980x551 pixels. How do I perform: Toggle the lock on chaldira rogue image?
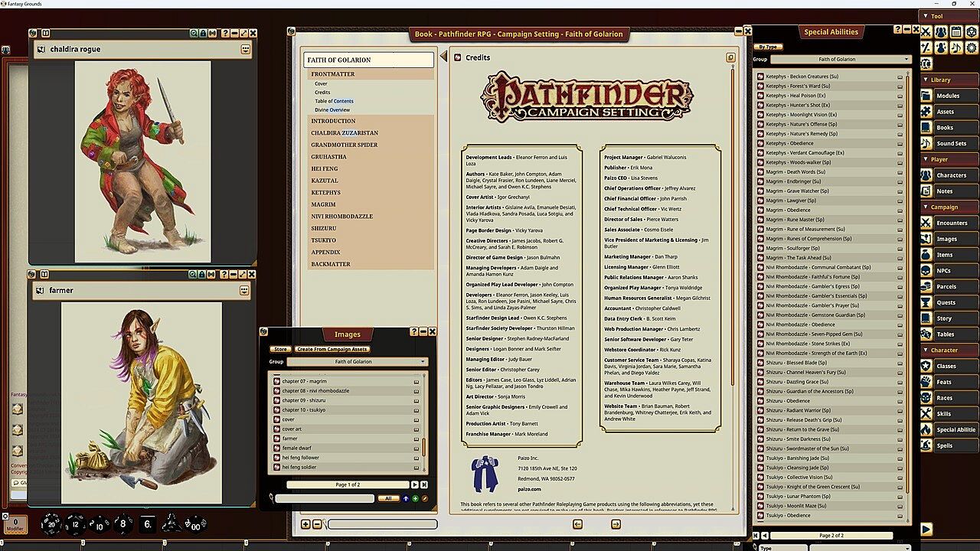point(202,34)
